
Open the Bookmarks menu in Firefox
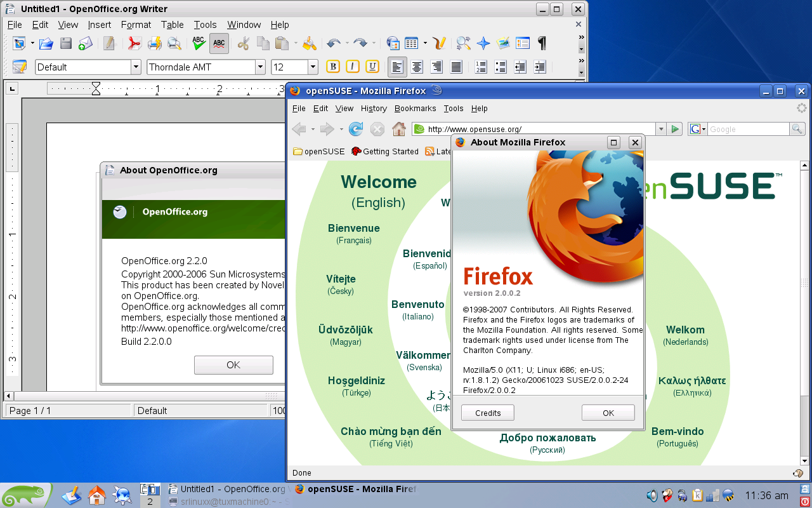(x=416, y=109)
